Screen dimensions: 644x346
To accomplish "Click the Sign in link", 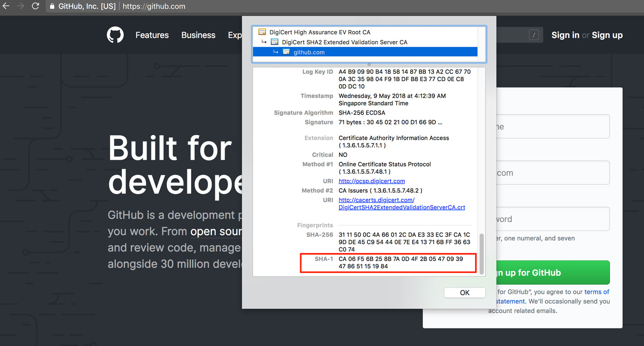I will [x=565, y=35].
